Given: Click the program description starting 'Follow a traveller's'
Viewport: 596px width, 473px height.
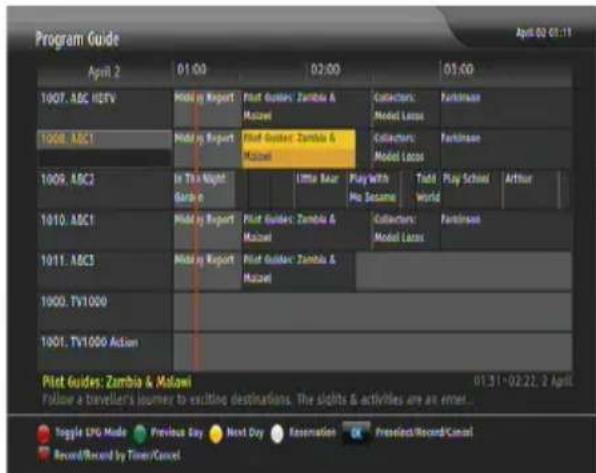Looking at the screenshot, I should click(x=257, y=400).
